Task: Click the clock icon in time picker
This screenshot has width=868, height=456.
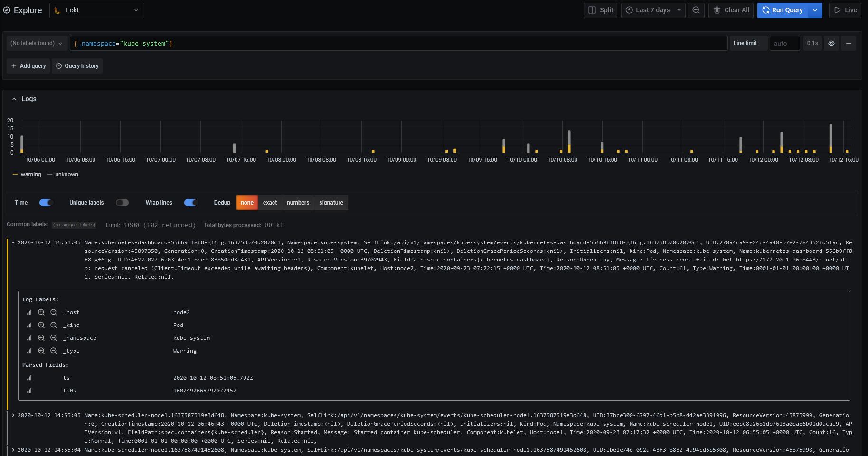Action: 629,10
